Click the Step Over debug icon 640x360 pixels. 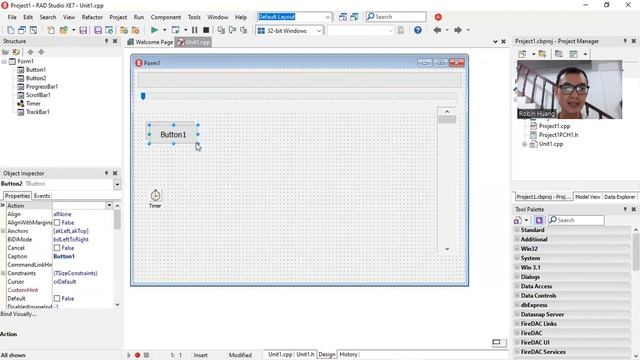tap(233, 30)
